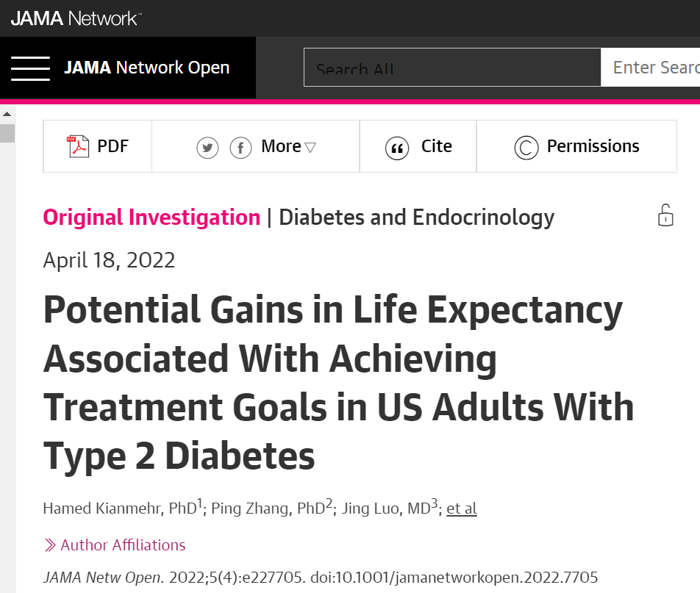The height and width of the screenshot is (593, 700).
Task: Click Original Investigation category link
Action: tap(151, 218)
